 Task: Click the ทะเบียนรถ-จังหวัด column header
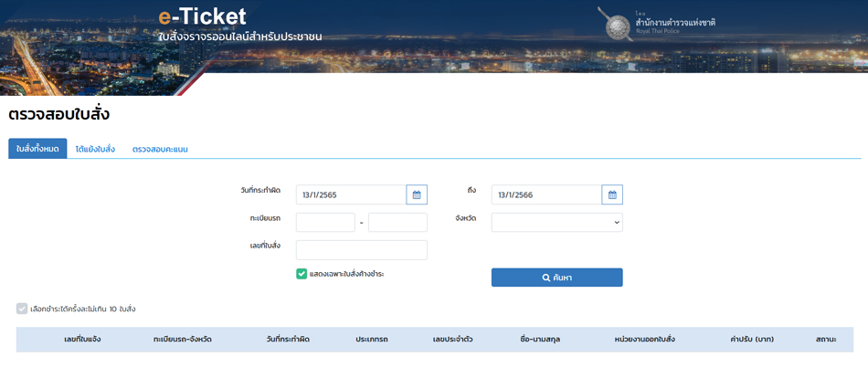coord(183,340)
